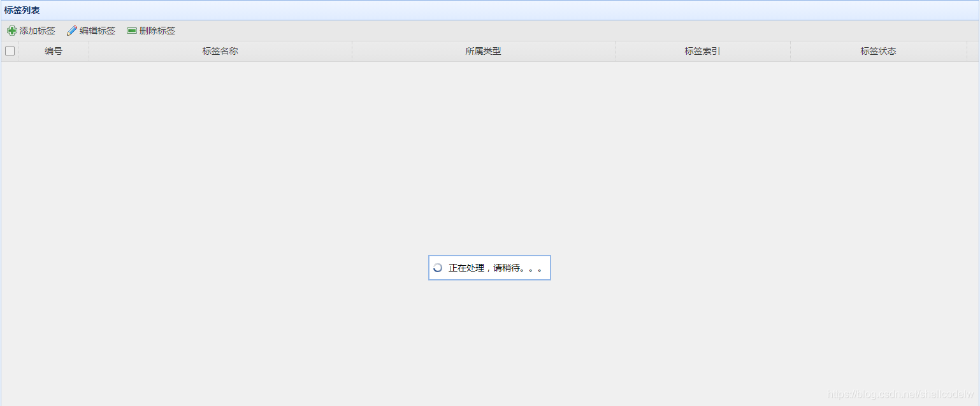The width and height of the screenshot is (980, 406).
Task: Sort by the 所属类型 column header
Action: 484,51
